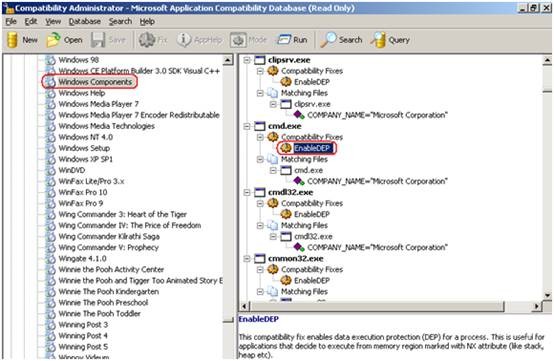
Task: Select Windows Setup entry
Action: tap(84, 148)
